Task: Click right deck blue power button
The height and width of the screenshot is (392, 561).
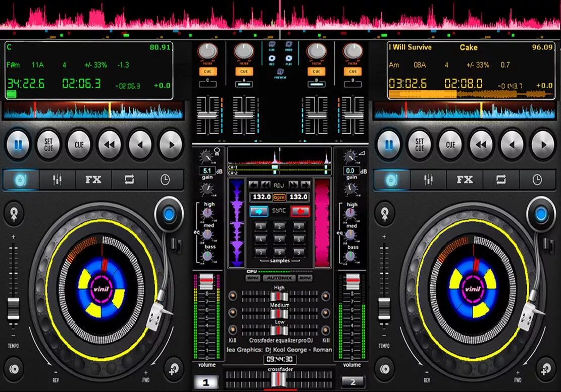Action: tap(541, 214)
